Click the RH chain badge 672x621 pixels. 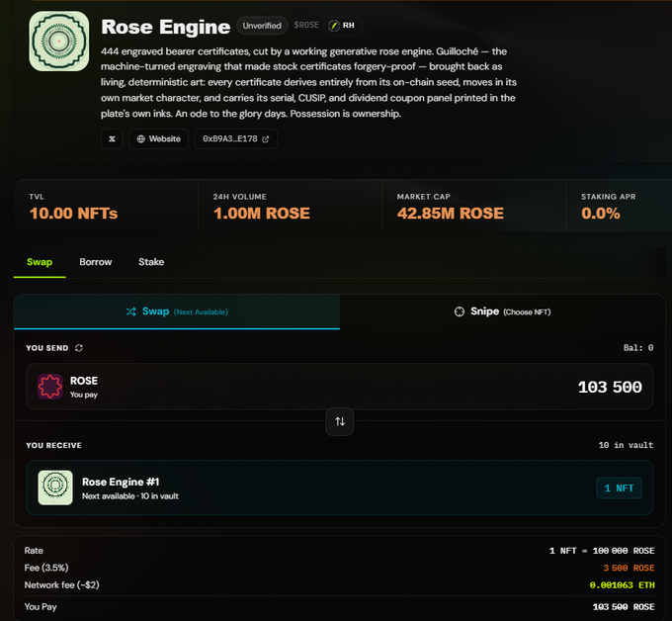342,26
